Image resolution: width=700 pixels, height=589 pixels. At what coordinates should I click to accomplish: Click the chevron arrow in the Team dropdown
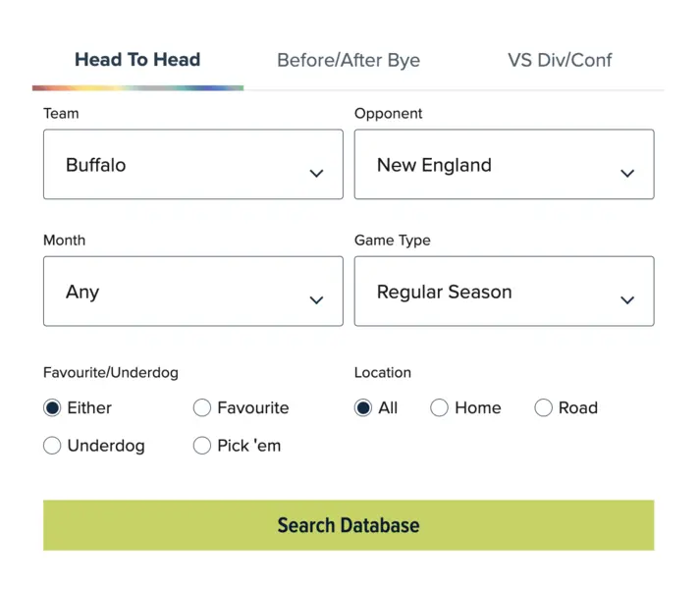(316, 174)
